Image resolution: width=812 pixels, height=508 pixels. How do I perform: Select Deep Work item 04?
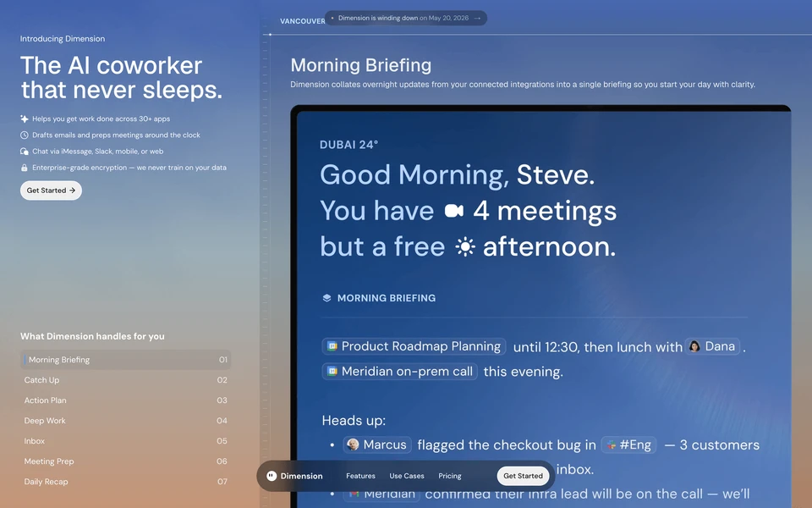[x=125, y=421]
